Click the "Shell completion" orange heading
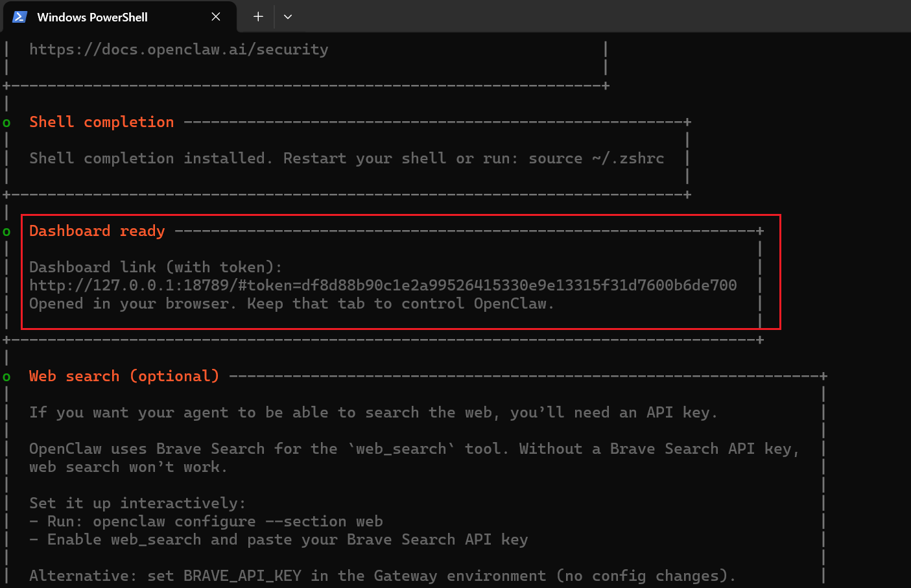911x588 pixels. point(101,122)
